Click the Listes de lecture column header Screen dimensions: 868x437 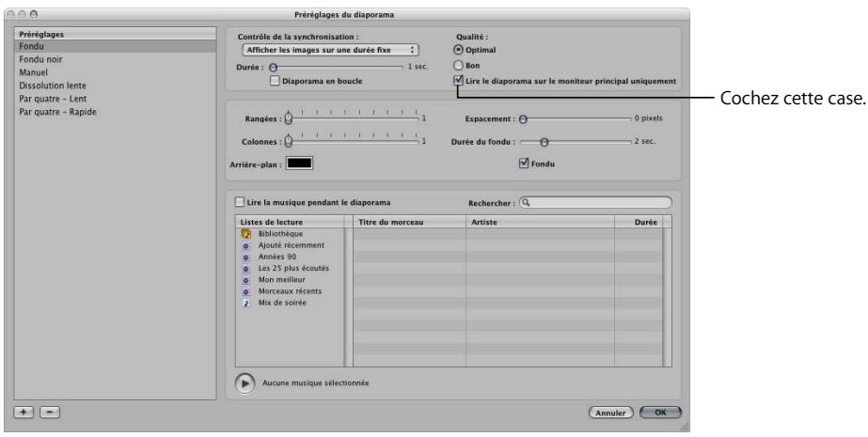(x=290, y=222)
